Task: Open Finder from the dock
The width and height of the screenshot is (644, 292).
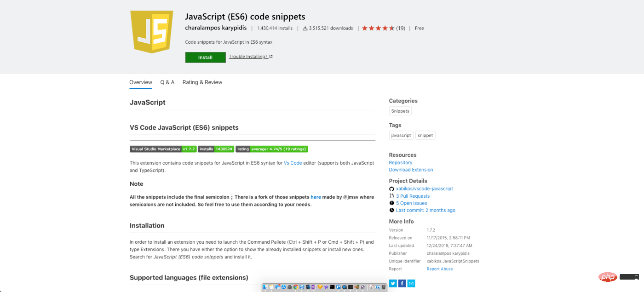Action: pyautogui.click(x=265, y=287)
